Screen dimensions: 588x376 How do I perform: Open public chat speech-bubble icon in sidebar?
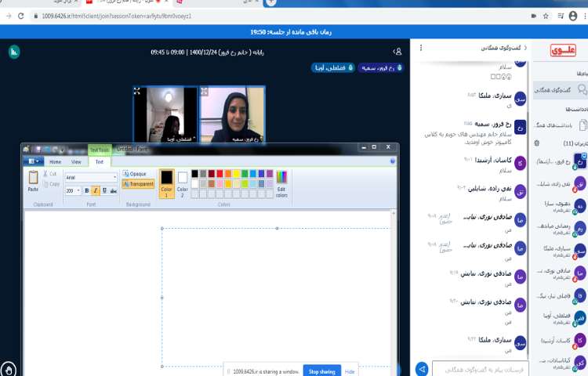pos(582,90)
